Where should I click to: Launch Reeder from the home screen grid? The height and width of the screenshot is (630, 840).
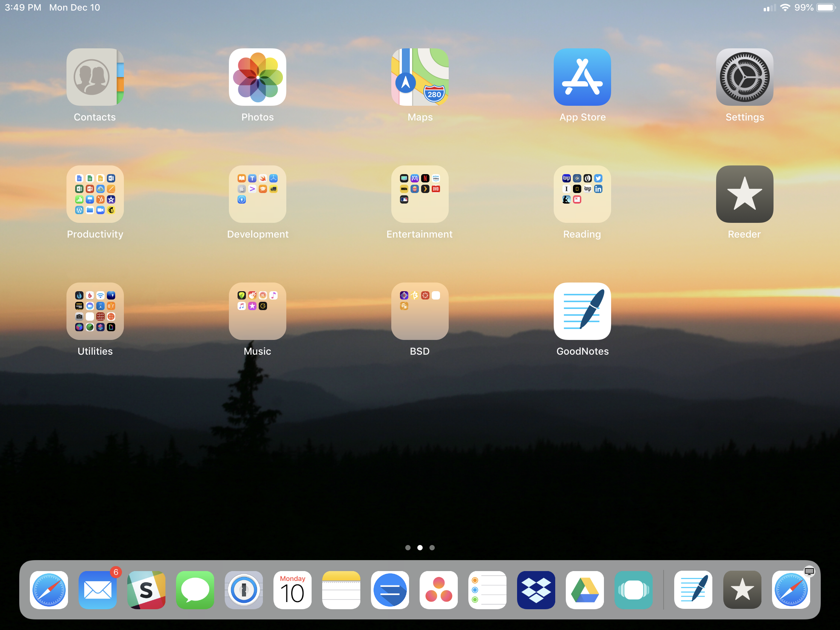(745, 194)
